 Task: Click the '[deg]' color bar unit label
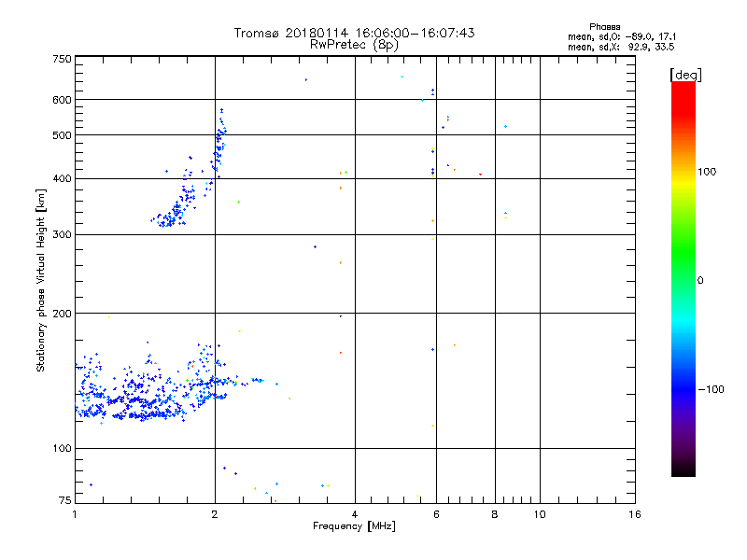point(685,75)
